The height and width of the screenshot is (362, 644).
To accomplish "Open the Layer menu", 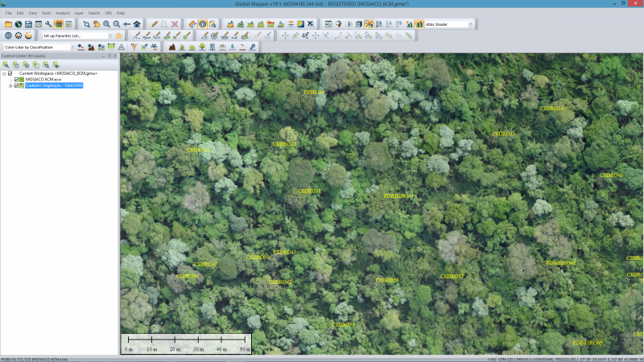I will 79,13.
